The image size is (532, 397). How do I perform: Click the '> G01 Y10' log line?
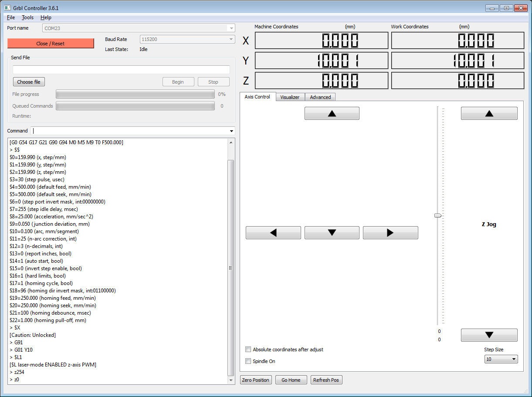point(21,350)
